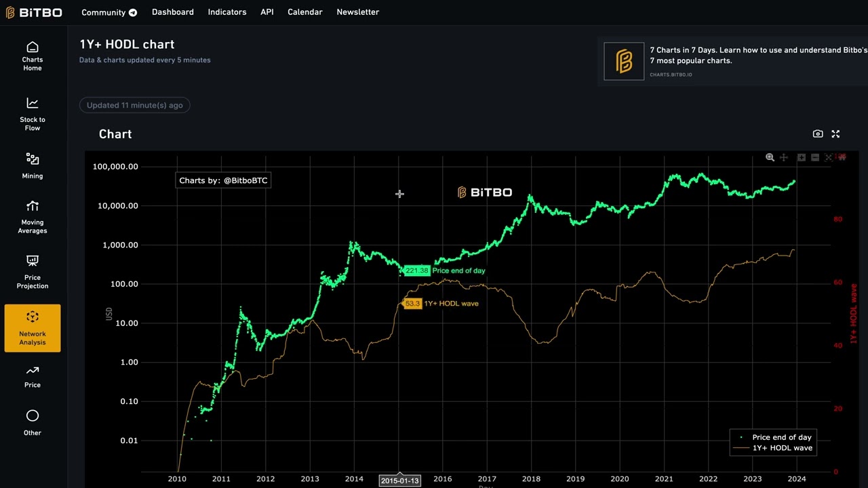Open Indicators in top navigation

coord(227,12)
